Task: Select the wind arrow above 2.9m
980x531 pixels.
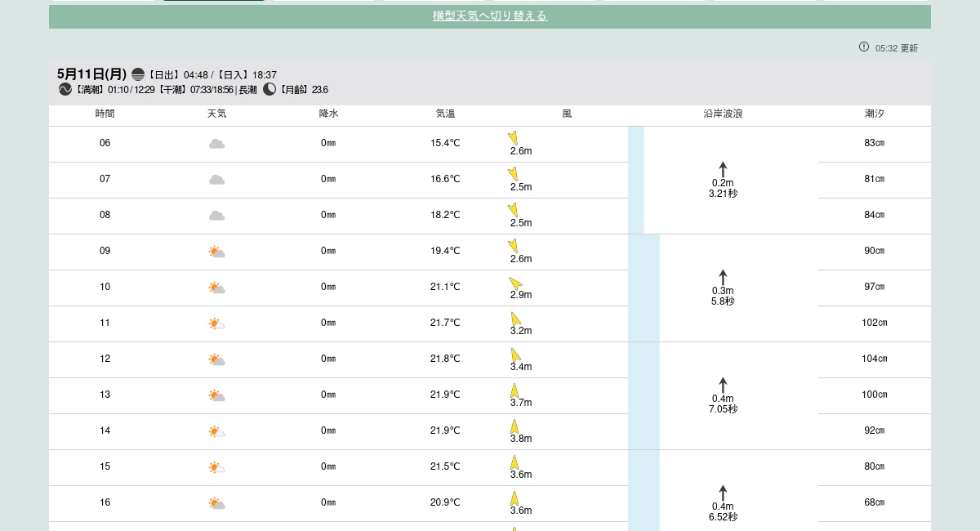Action: (515, 283)
